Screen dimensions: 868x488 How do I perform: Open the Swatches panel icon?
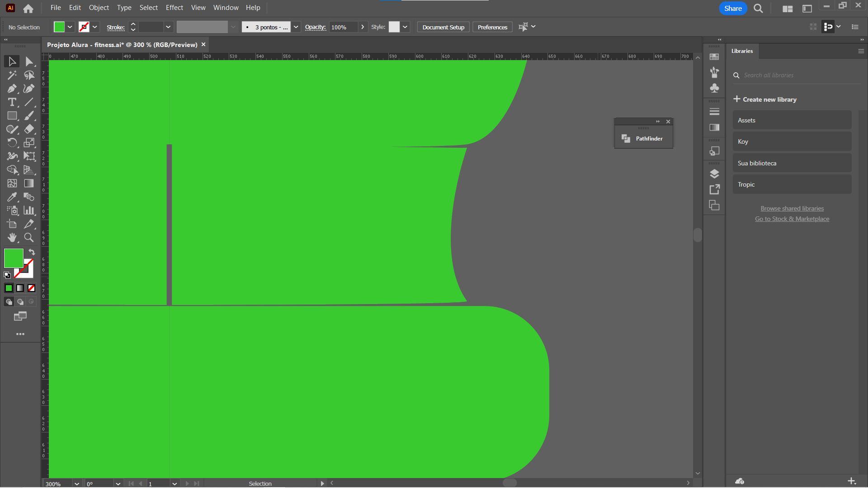[x=714, y=57]
